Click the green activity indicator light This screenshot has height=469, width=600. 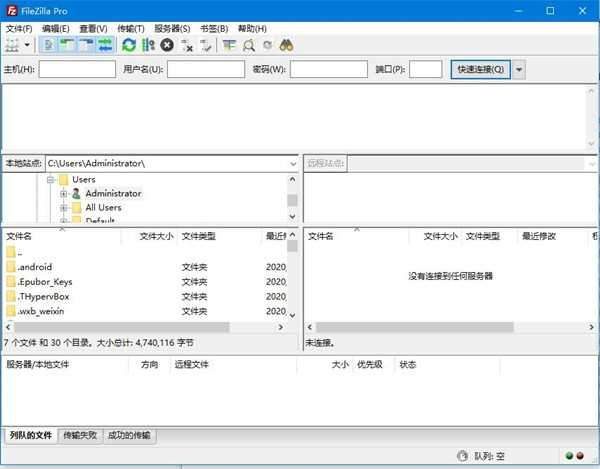coord(569,456)
